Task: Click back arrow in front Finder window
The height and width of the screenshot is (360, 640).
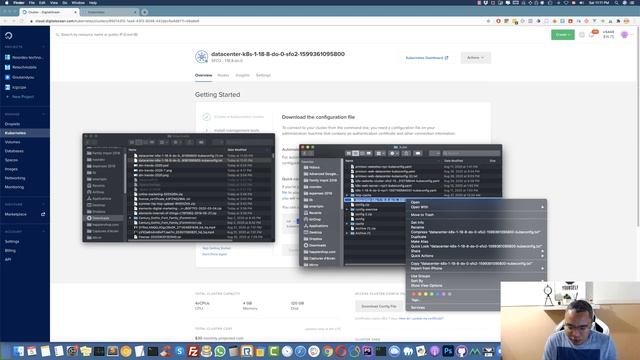Action: click(x=304, y=153)
